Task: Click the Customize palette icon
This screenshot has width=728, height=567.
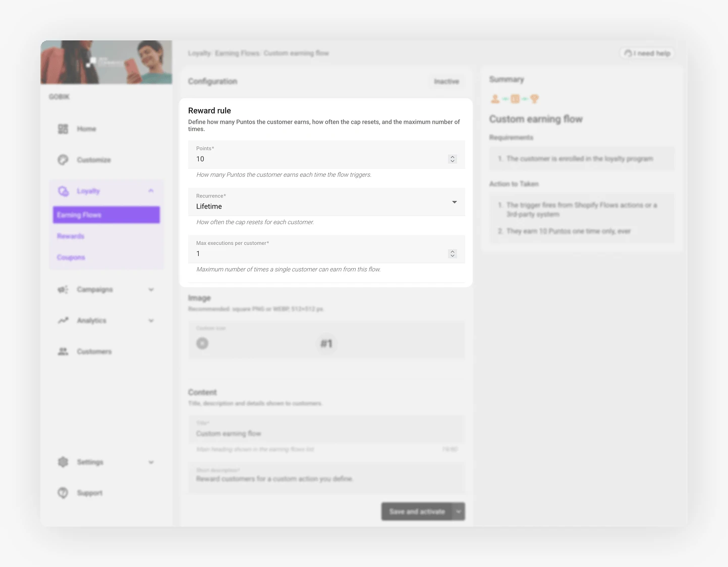Action: point(63,160)
